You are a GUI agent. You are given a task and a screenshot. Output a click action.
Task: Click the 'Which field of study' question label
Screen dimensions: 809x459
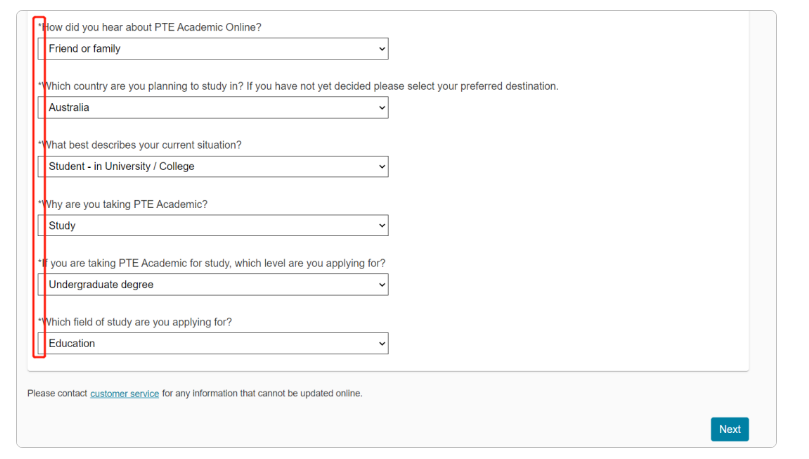click(135, 322)
